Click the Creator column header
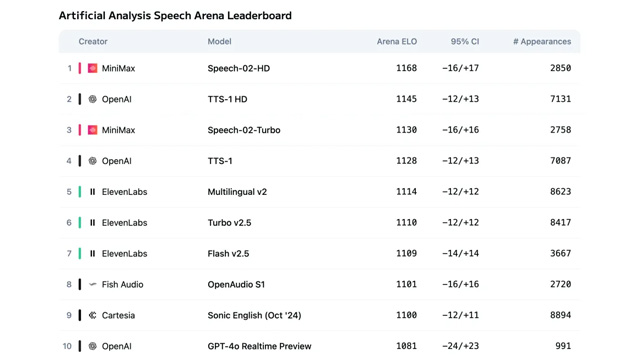The height and width of the screenshot is (360, 640). point(93,42)
